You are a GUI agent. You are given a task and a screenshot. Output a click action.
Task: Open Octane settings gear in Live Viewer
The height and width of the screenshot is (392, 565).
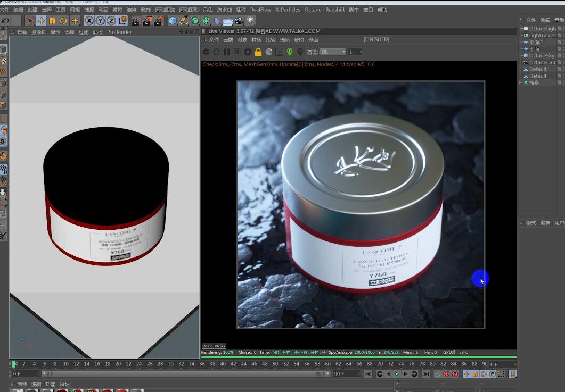[x=248, y=52]
